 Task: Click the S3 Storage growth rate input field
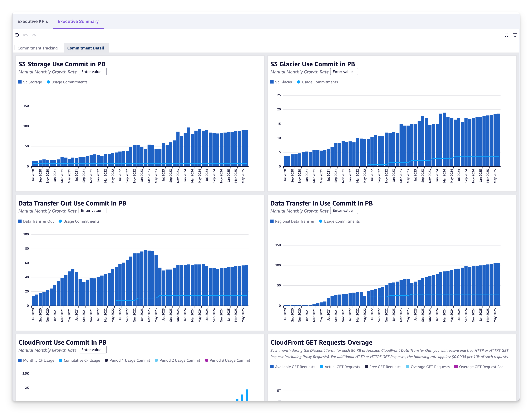pos(93,72)
